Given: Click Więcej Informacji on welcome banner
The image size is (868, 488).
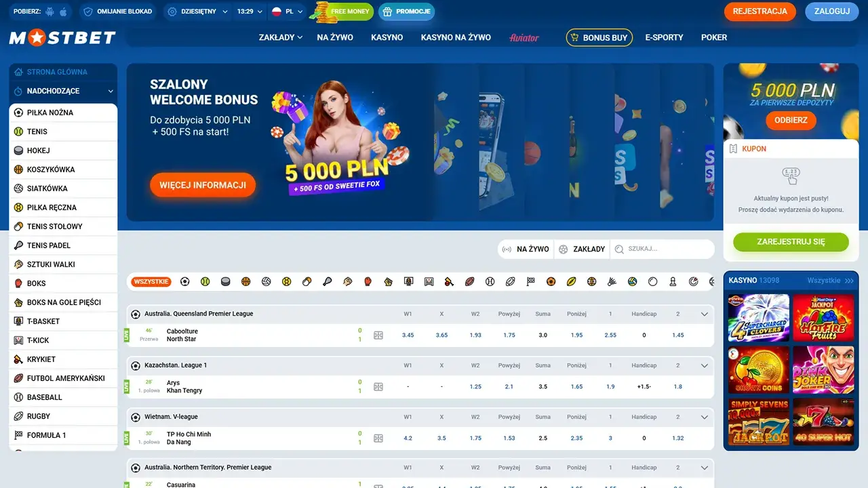Looking at the screenshot, I should (x=203, y=185).
